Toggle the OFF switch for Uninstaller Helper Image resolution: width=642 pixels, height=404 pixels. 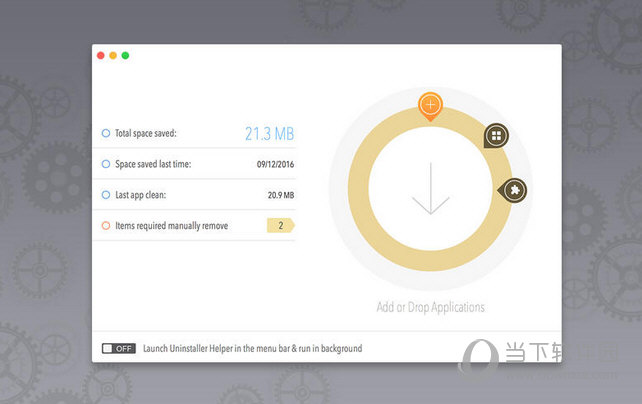[x=119, y=348]
